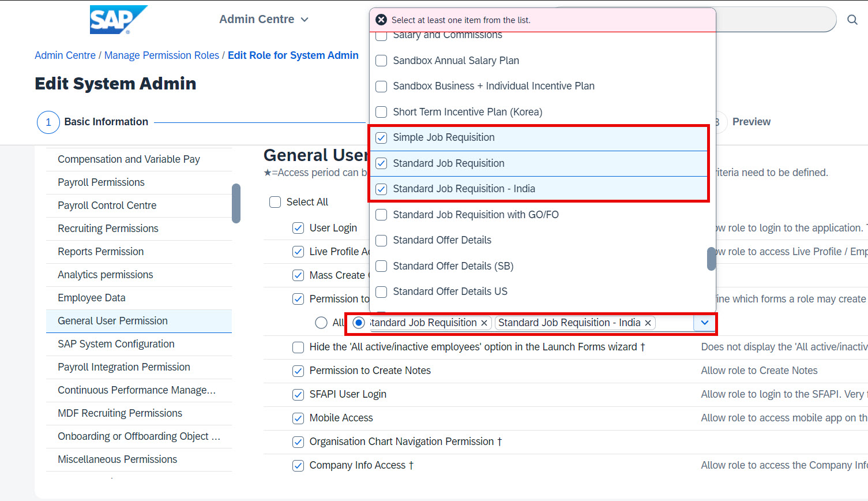Select SAP System Configuration category
The width and height of the screenshot is (868, 501).
(x=139, y=344)
